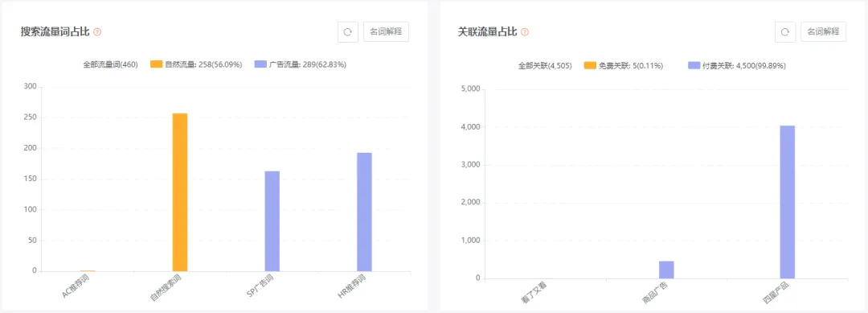
Task: Click the 商品广告 axis label
Action: (654, 294)
